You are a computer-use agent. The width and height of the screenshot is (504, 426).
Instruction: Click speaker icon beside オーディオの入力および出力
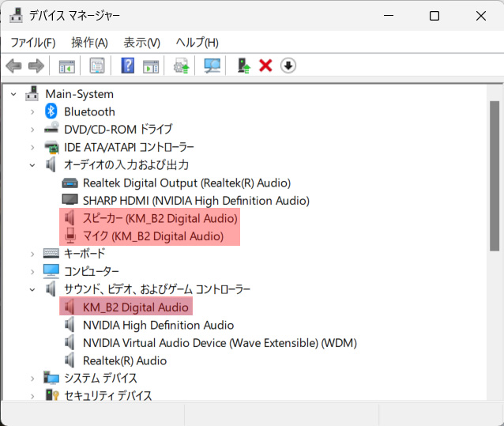tap(51, 164)
